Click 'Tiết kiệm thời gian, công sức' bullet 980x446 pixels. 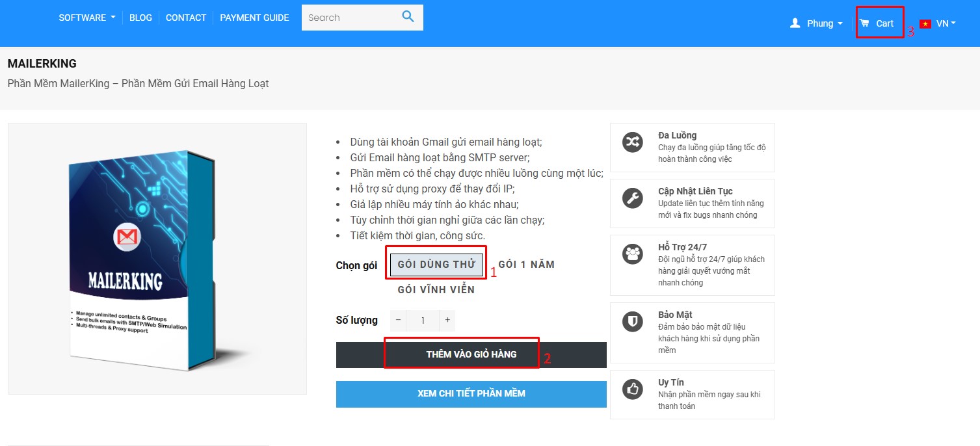point(417,235)
